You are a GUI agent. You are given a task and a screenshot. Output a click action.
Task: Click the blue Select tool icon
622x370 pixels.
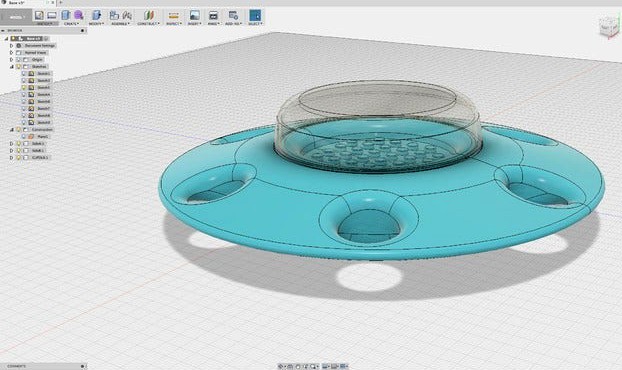[255, 15]
